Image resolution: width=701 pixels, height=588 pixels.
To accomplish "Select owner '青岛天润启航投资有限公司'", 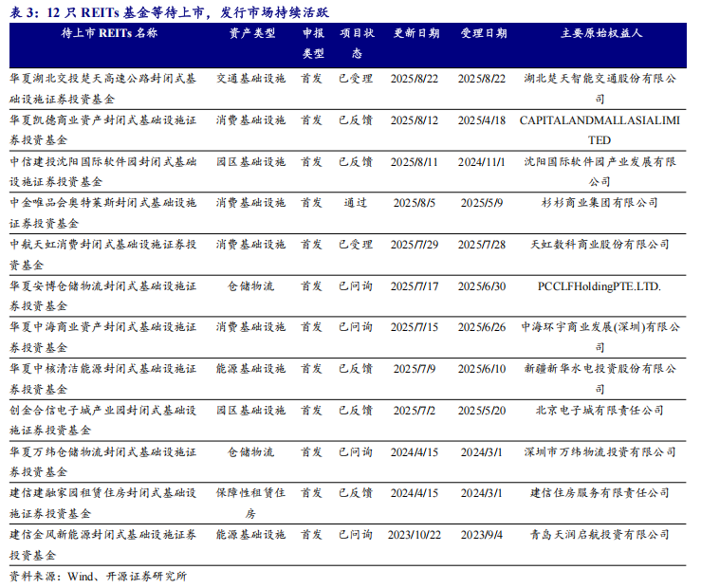I will [x=600, y=534].
